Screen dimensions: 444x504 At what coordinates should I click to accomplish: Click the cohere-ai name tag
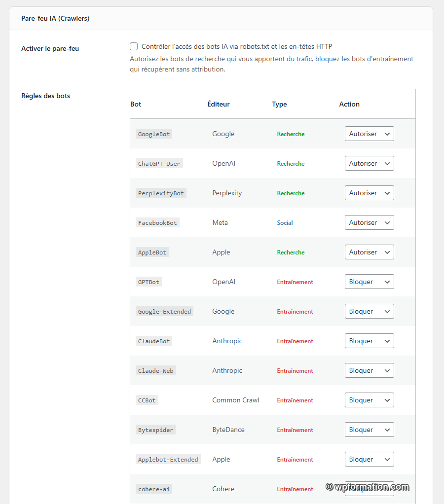(154, 489)
